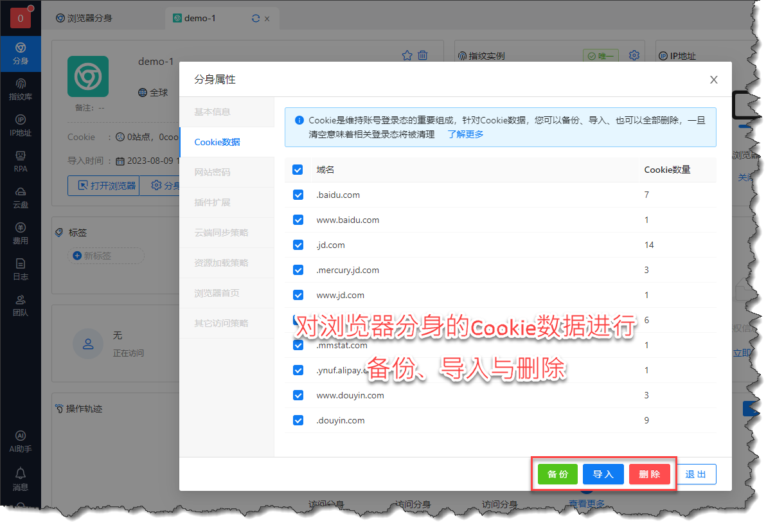The height and width of the screenshot is (532, 775).
Task: Click the 费用 billing sidebar icon
Action: (21, 233)
